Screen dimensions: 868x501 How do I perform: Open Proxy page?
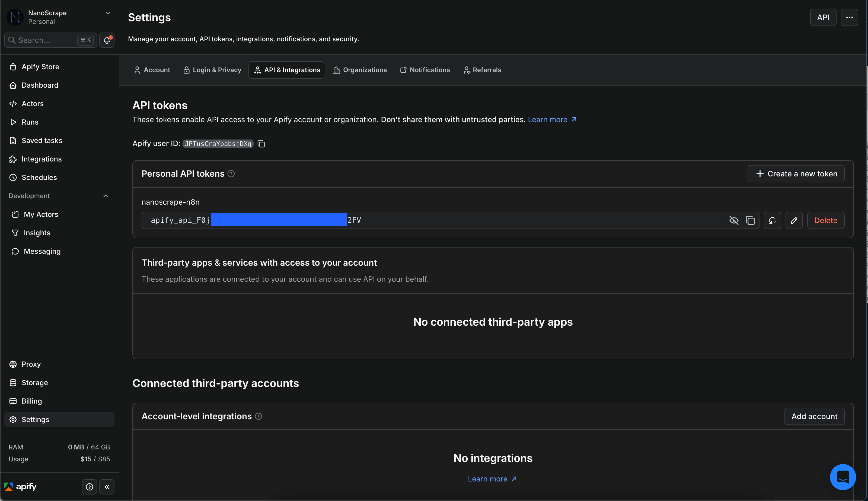pyautogui.click(x=59, y=364)
